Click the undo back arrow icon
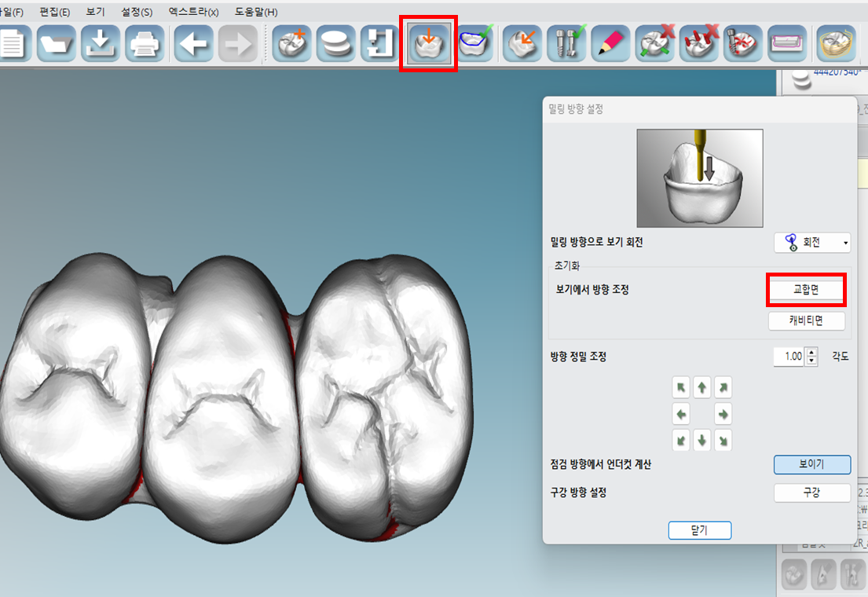This screenshot has width=868, height=597. click(194, 43)
